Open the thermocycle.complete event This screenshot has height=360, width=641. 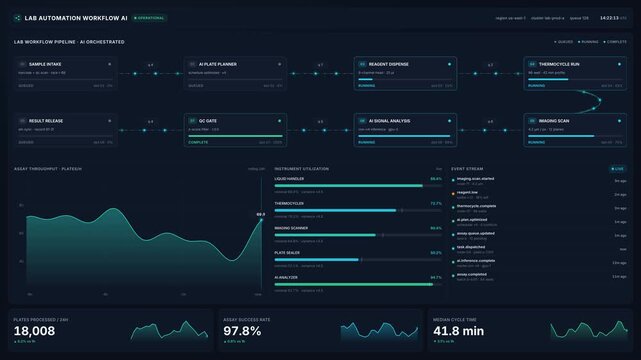click(x=539, y=208)
